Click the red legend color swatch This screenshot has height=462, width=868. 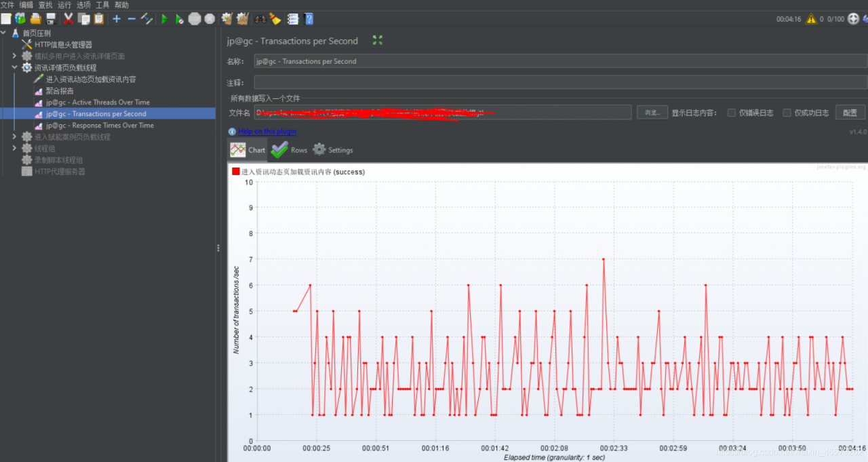click(236, 172)
